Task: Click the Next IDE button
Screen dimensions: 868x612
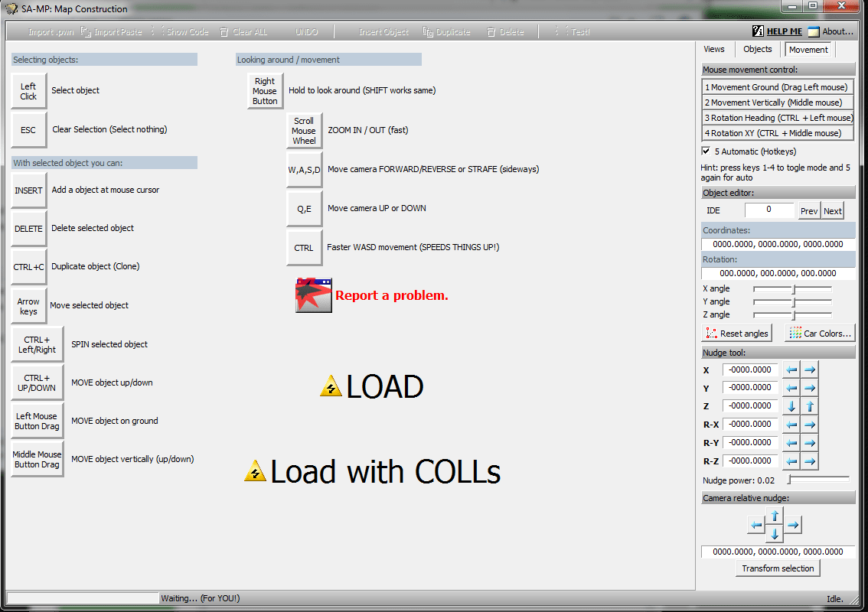Action: (832, 211)
